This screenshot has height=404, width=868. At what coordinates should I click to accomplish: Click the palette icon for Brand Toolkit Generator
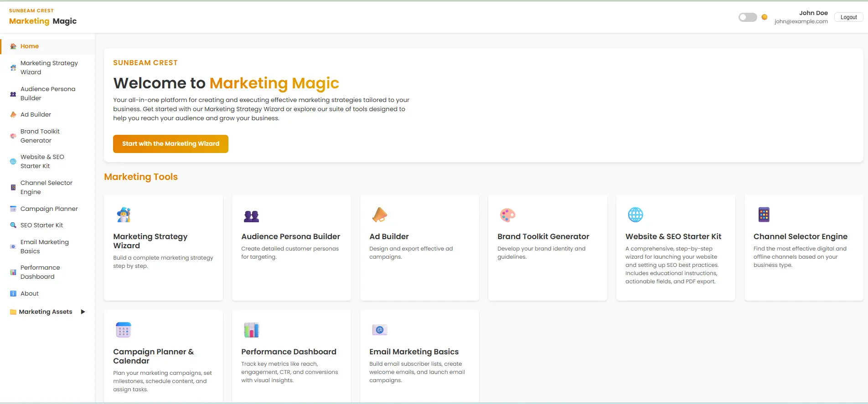507,215
